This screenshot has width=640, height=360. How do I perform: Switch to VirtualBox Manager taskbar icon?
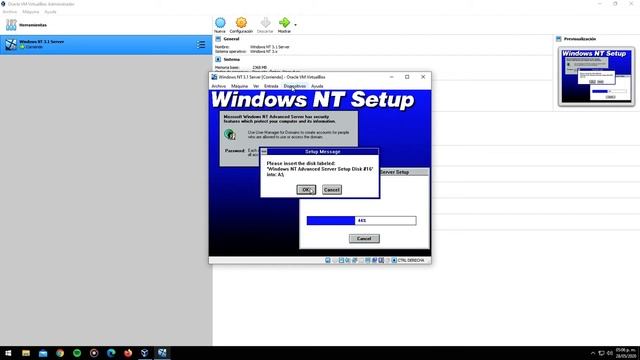tap(145, 353)
